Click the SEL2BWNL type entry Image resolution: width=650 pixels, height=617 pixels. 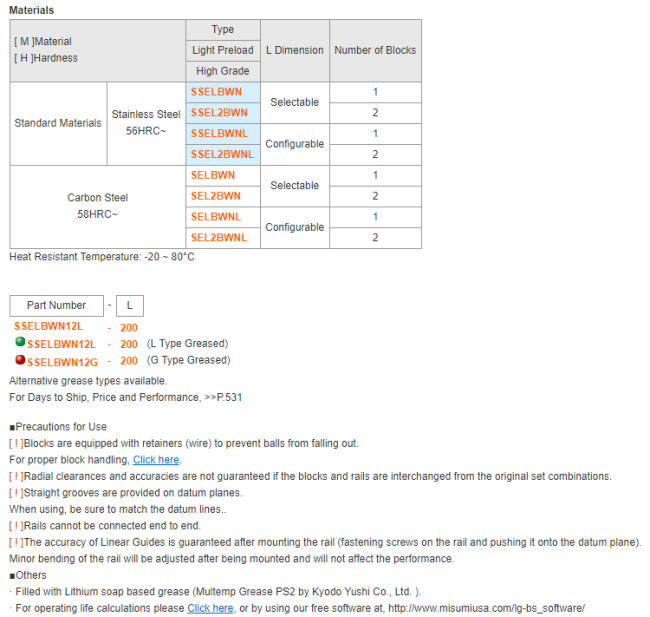click(218, 238)
